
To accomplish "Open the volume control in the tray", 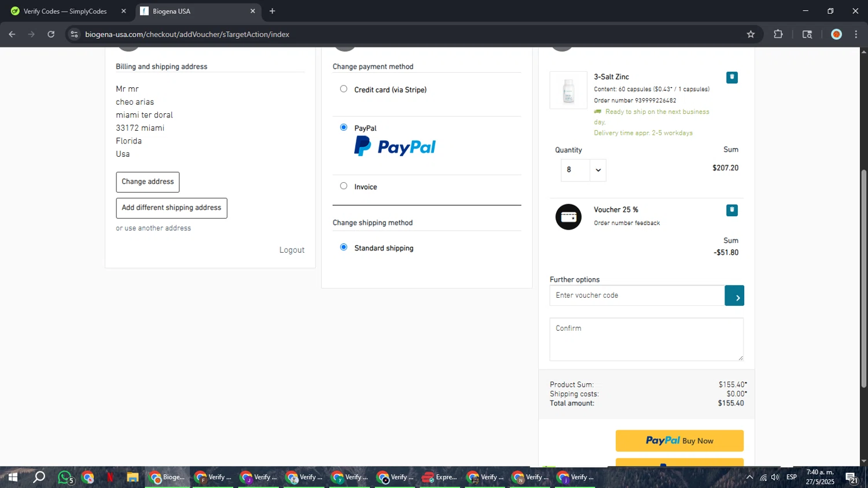I will click(x=775, y=478).
